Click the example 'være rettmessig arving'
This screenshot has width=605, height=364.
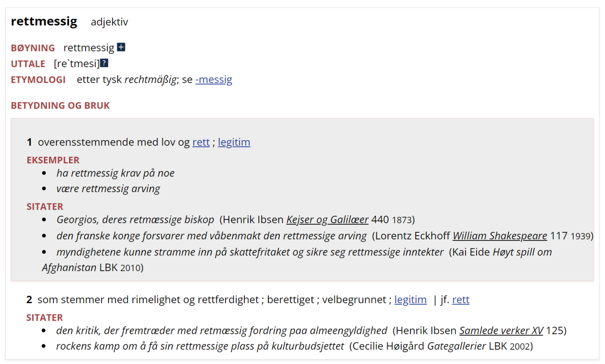tap(108, 189)
